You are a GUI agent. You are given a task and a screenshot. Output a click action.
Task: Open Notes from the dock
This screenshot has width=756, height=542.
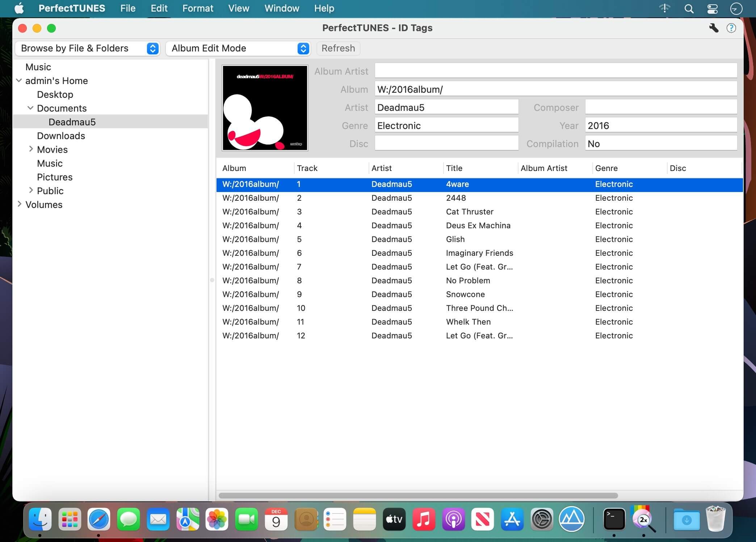click(365, 519)
